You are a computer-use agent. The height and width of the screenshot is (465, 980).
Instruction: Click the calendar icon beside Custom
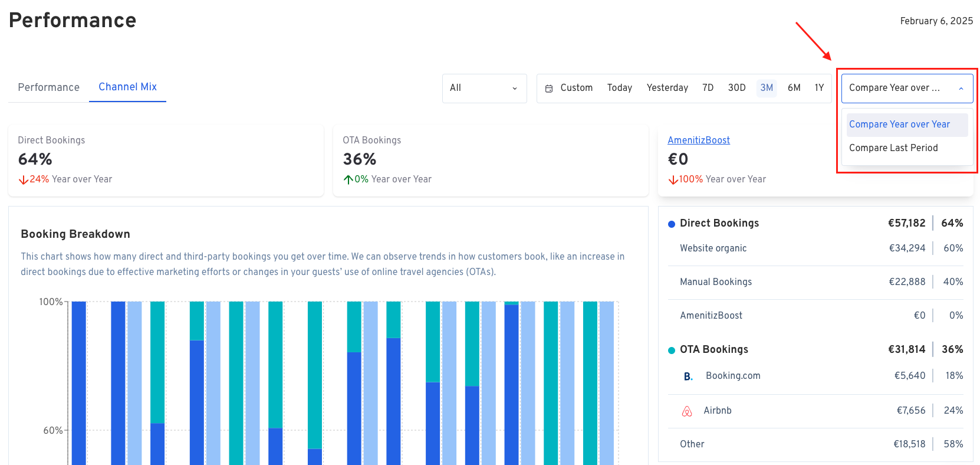549,88
